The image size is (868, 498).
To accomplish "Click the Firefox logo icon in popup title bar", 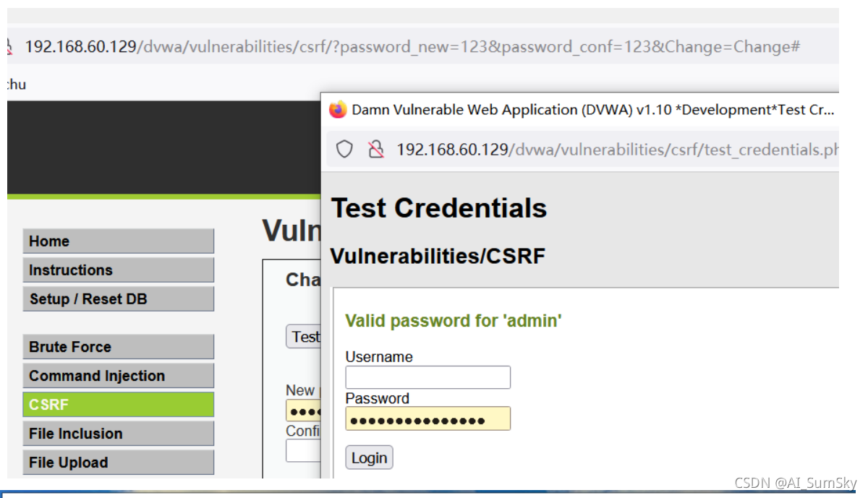I will point(338,110).
